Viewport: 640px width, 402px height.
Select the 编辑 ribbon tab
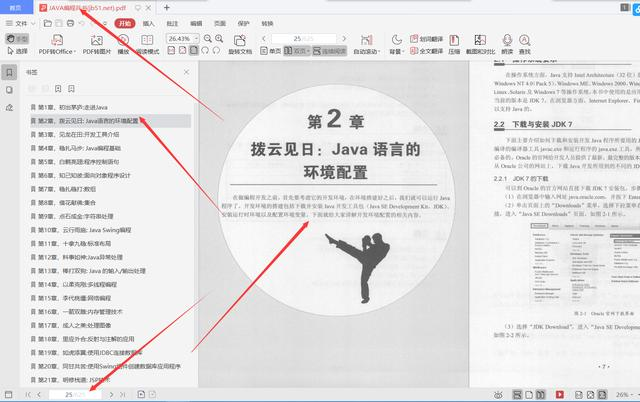coord(196,24)
